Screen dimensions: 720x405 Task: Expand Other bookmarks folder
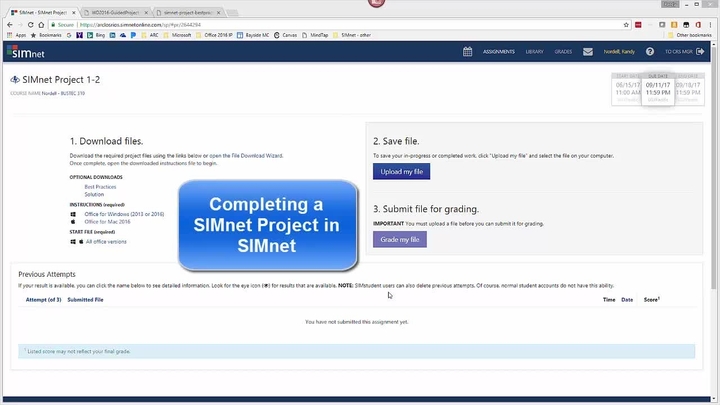point(690,35)
